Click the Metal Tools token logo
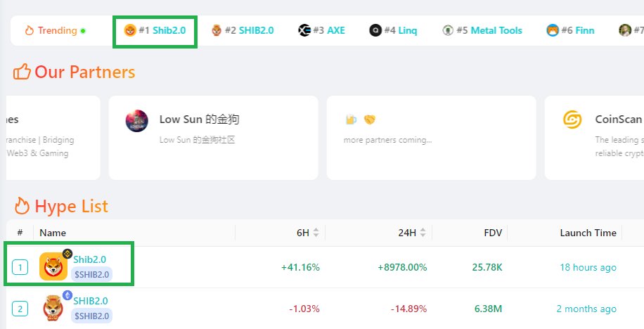The width and height of the screenshot is (644, 329). pos(448,30)
